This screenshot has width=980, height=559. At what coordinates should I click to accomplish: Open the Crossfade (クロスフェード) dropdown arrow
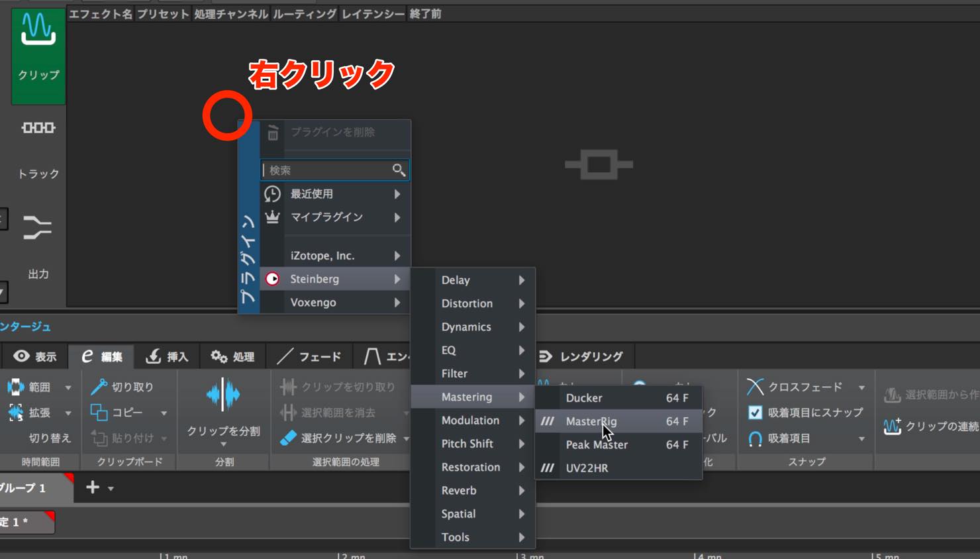click(x=861, y=387)
